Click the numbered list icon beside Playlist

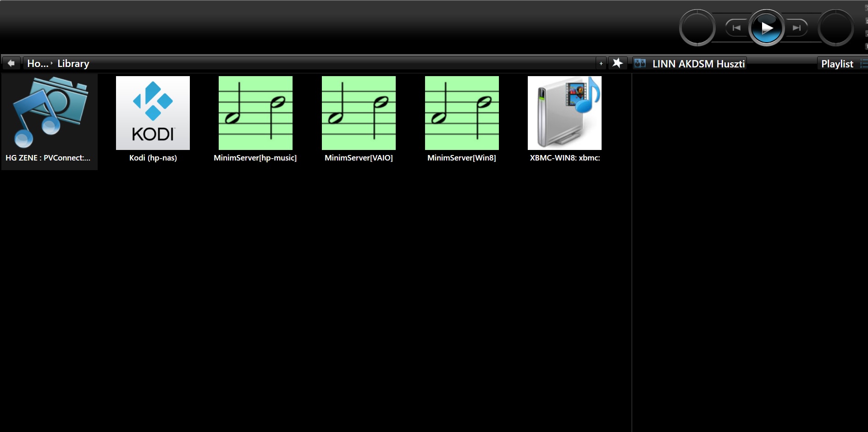click(863, 64)
